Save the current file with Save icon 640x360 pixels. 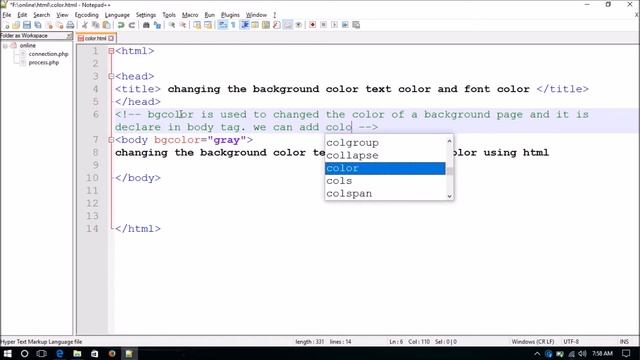pyautogui.click(x=27, y=25)
